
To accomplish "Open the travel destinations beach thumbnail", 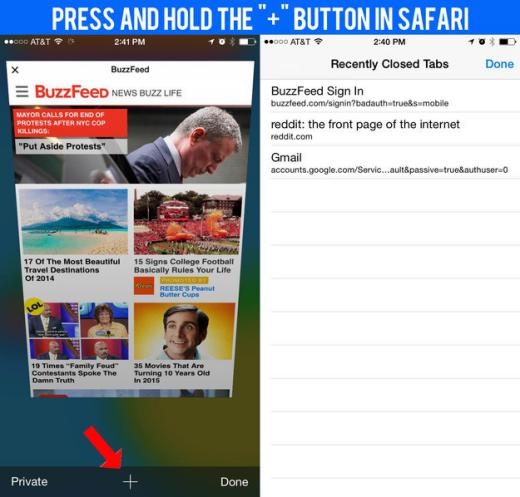I will pos(74,222).
